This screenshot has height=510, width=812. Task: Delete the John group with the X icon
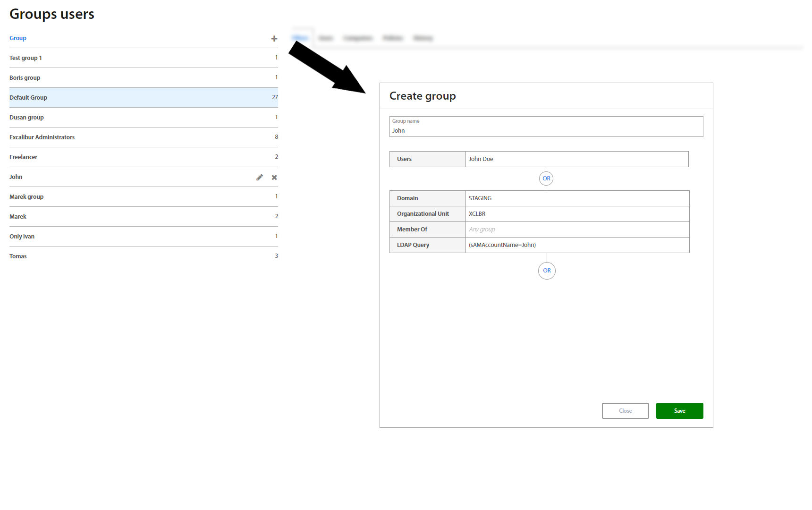pyautogui.click(x=274, y=178)
